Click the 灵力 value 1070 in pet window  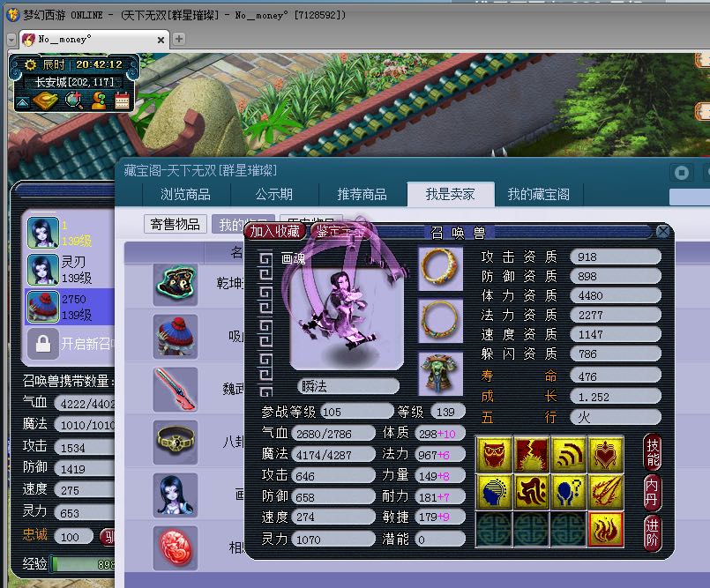pos(333,540)
